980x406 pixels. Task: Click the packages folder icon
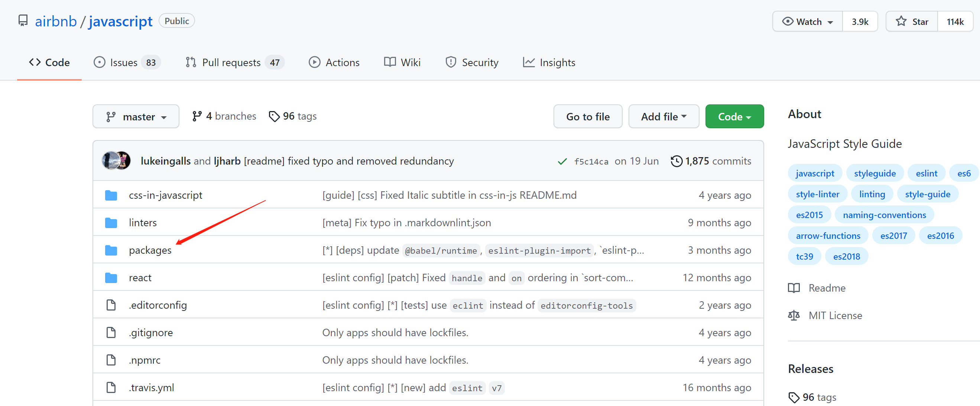(x=111, y=250)
